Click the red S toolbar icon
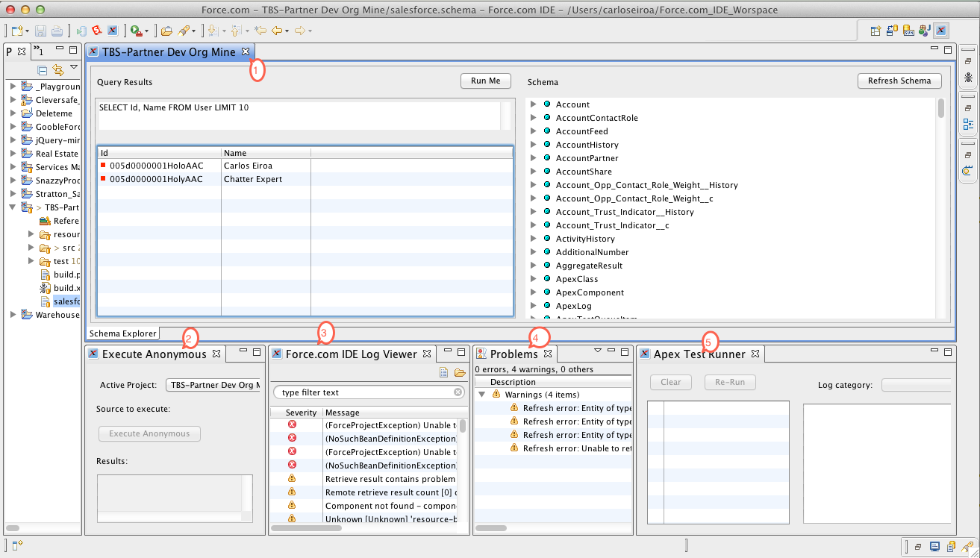Screen dimensions: 980x558 [97, 31]
